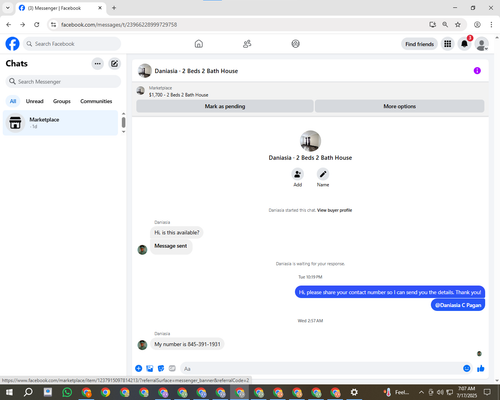This screenshot has height=400, width=500.
Task: Bookmark this page with star icon
Action: (458, 24)
